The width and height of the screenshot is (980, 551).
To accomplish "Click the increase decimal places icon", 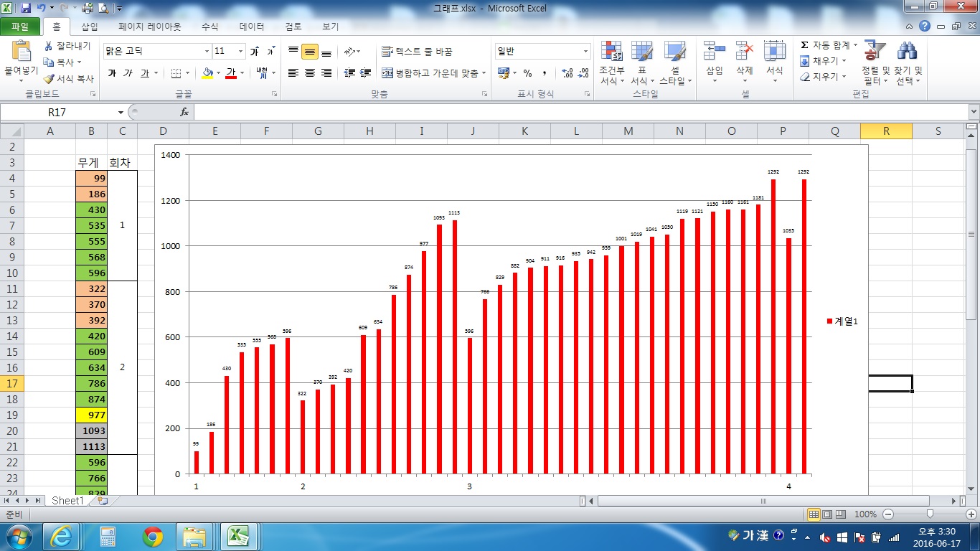I will tap(567, 73).
